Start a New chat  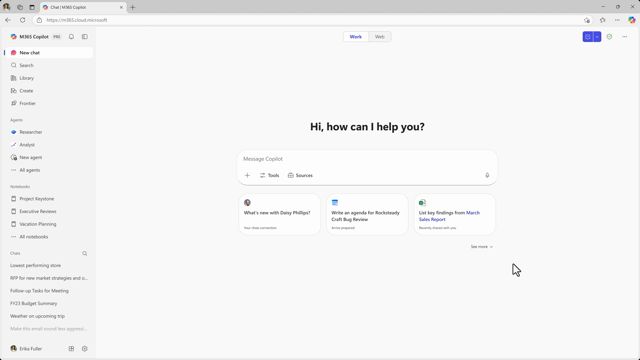point(49,53)
